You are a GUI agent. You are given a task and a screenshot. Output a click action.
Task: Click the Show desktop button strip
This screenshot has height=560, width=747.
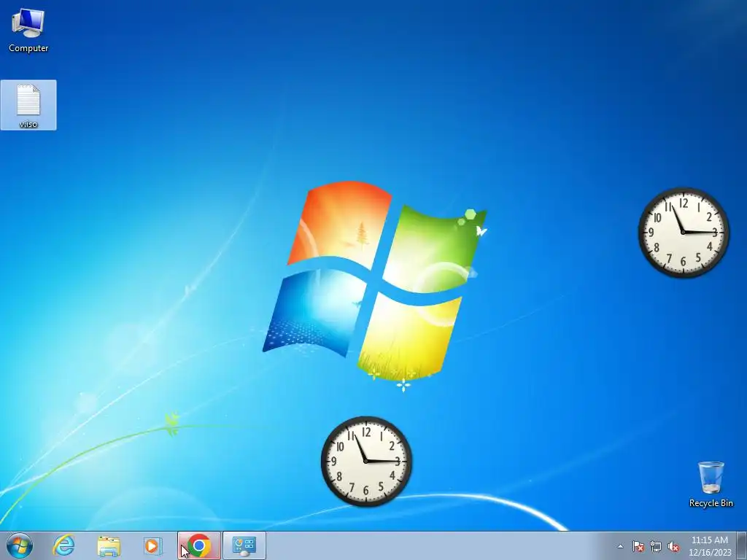742,545
